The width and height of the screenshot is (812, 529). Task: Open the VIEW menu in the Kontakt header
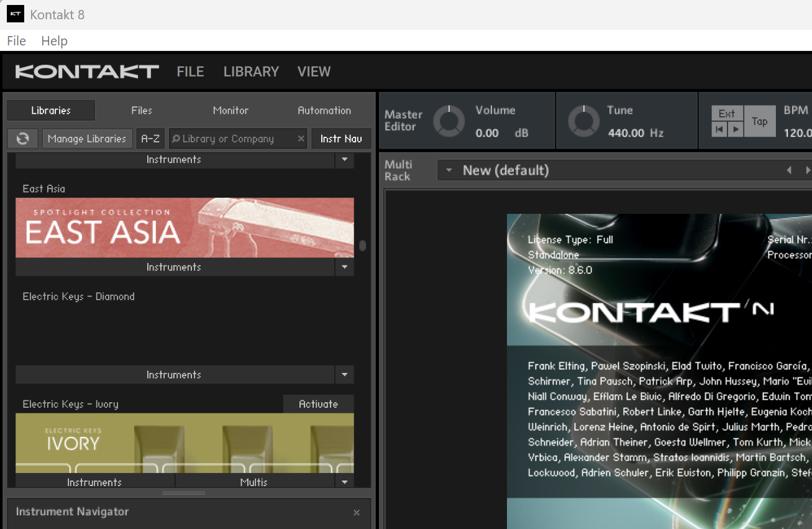point(314,72)
